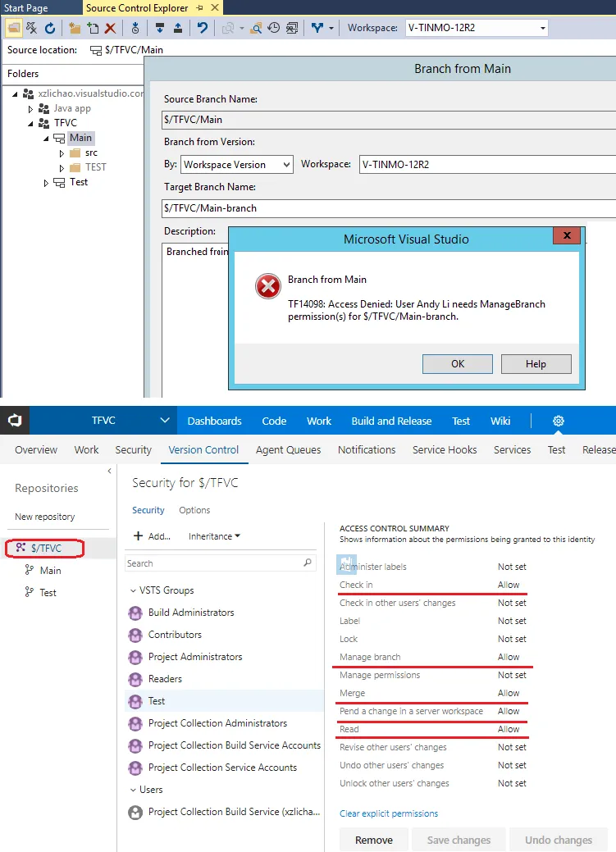The height and width of the screenshot is (852, 616).
Task: Click the pin icon on Source Control Explorer tab
Action: [199, 7]
